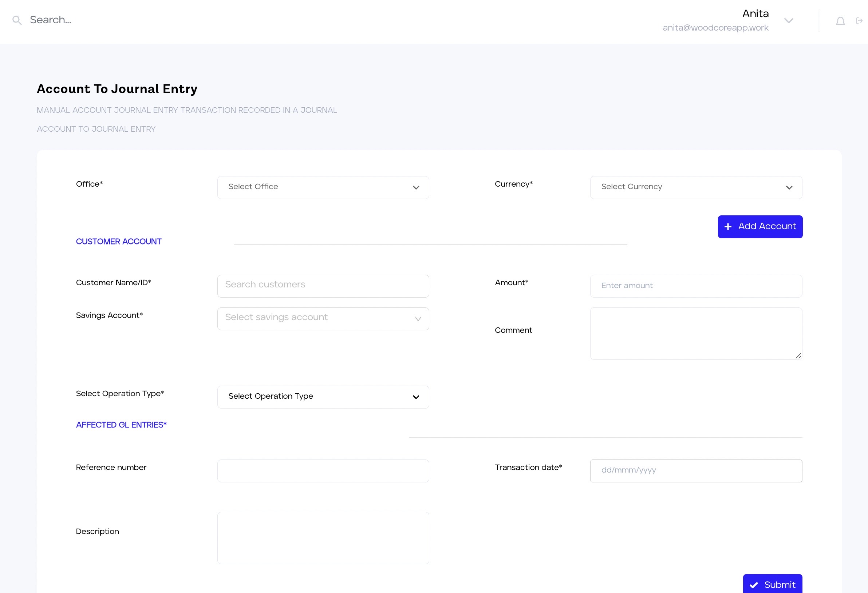This screenshot has height=593, width=868.
Task: Click into the Comment text area
Action: 695,333
